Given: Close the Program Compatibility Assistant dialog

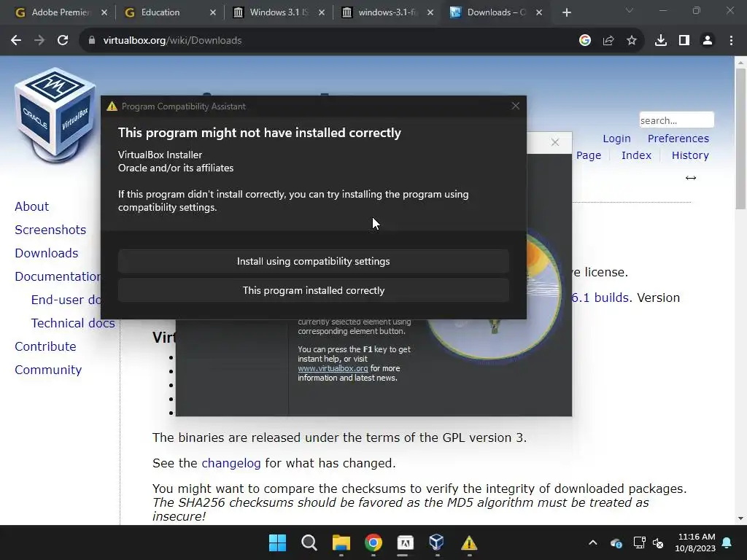Looking at the screenshot, I should click(x=516, y=106).
